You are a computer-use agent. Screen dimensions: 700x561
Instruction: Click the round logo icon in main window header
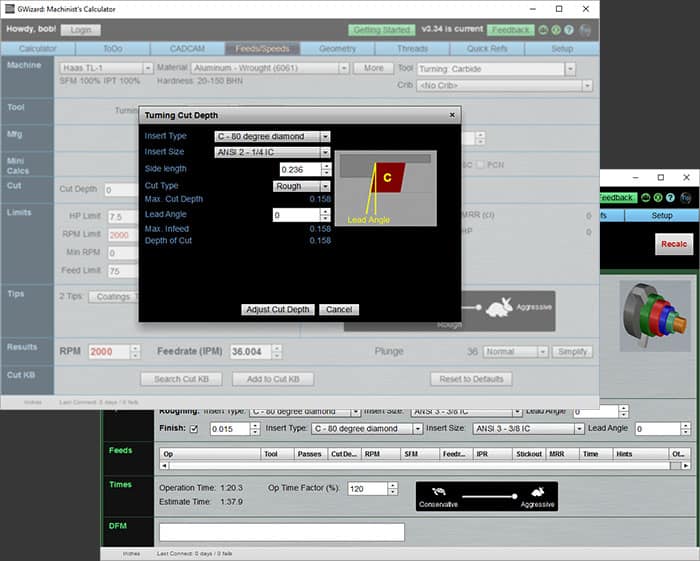(585, 30)
